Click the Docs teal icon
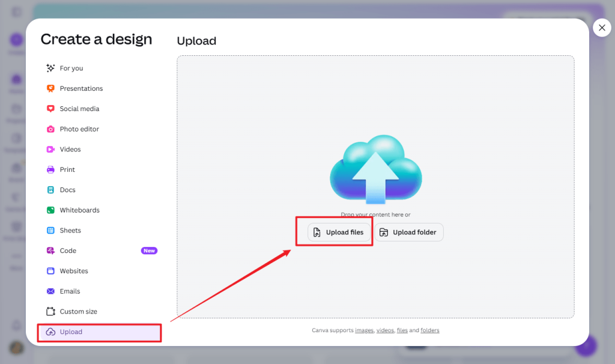The image size is (615, 364). click(x=50, y=190)
